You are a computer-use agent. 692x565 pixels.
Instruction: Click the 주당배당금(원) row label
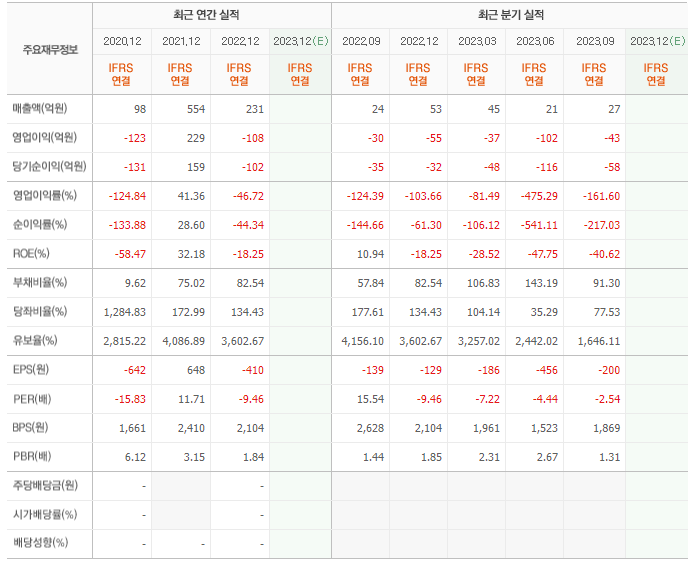tap(45, 486)
